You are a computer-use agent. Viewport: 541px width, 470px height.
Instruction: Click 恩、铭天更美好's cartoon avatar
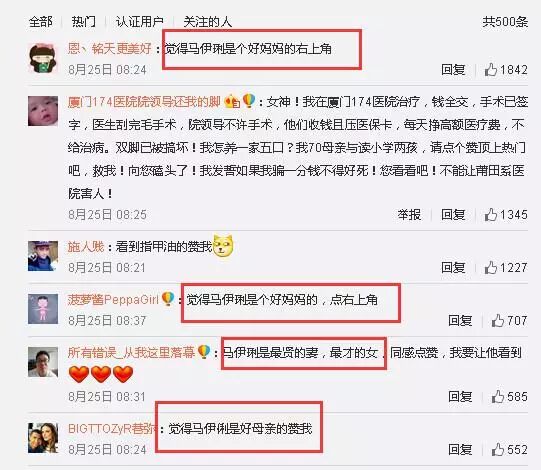43,58
